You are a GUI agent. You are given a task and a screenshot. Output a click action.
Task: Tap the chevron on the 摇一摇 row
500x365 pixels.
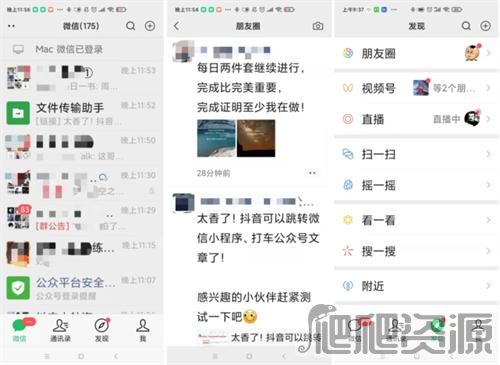tap(488, 185)
